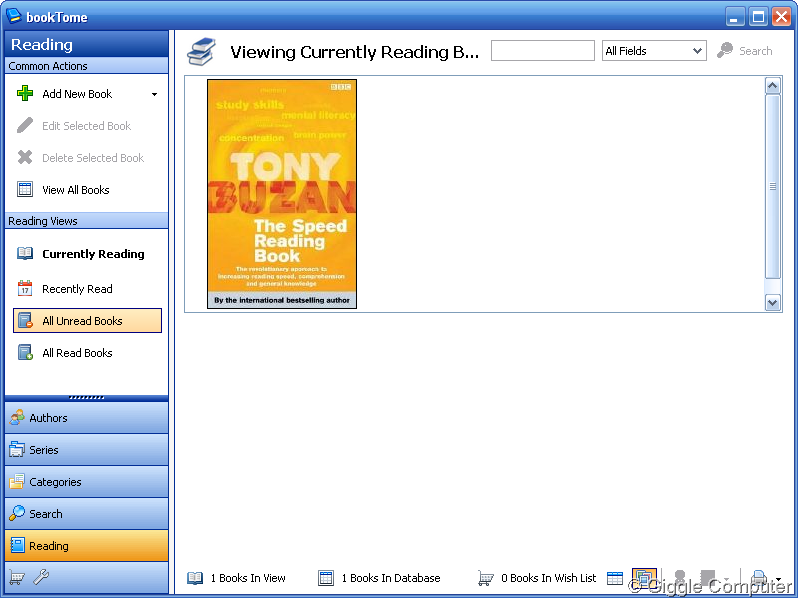Click the green plus Add New Book icon

[25, 94]
